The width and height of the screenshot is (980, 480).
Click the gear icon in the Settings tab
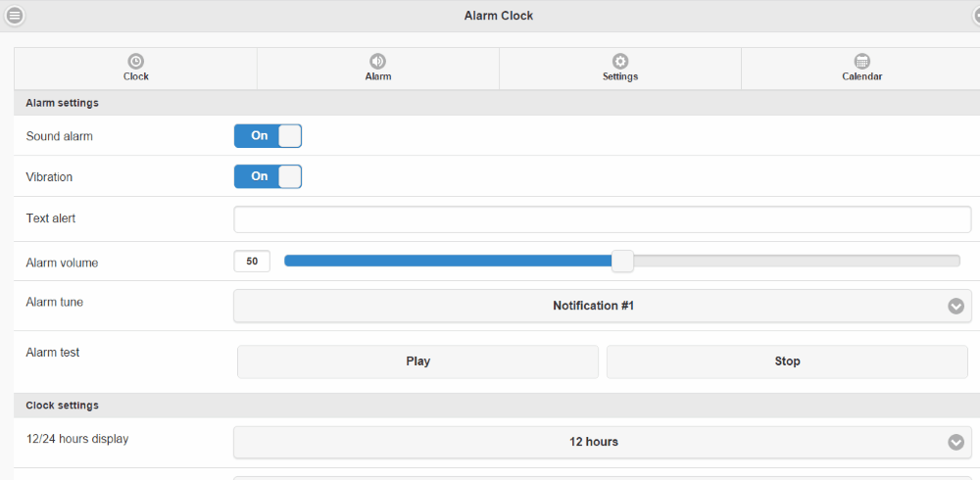[x=620, y=62]
